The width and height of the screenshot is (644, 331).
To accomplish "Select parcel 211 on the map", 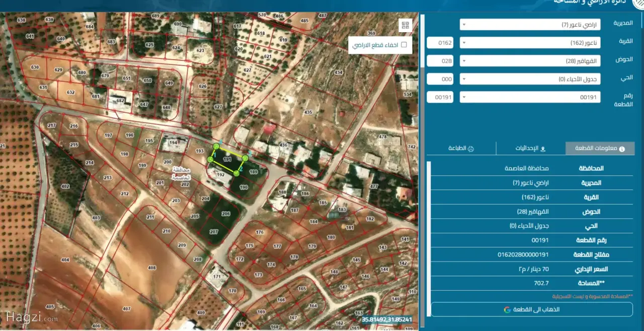I will [x=150, y=218].
